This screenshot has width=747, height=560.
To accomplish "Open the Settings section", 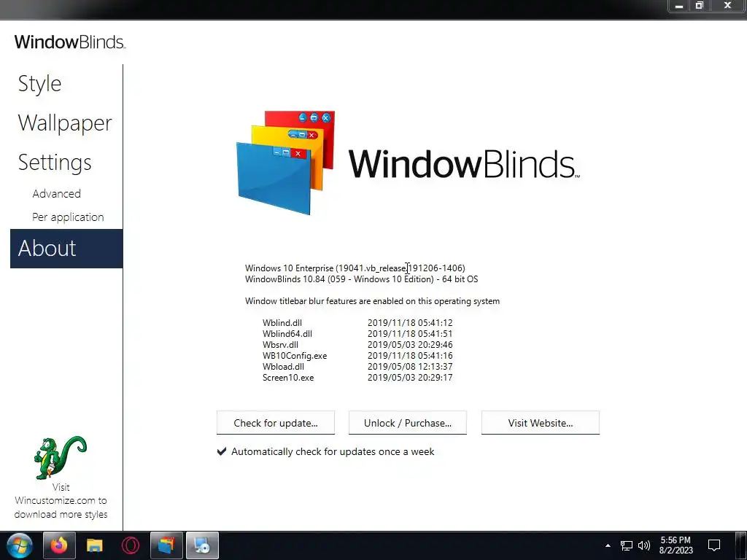I will (x=55, y=163).
